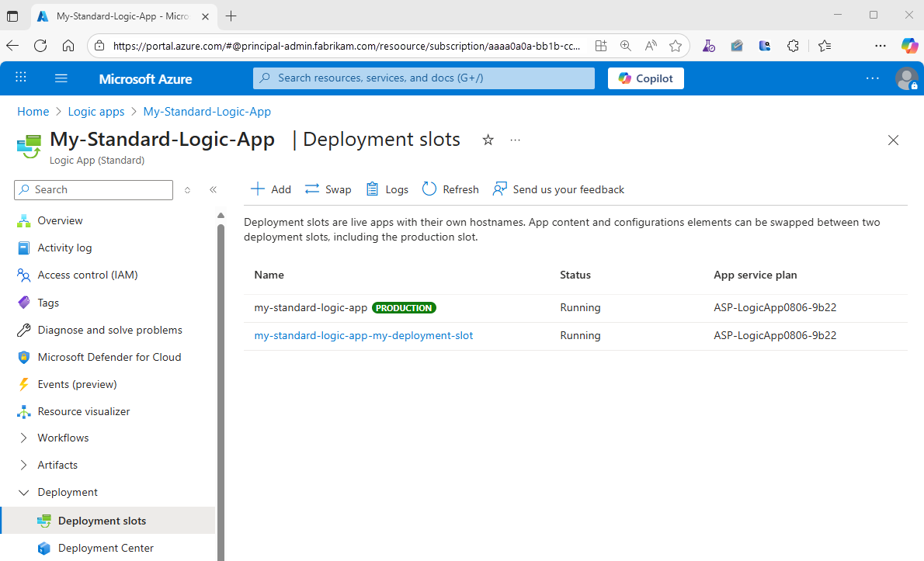The image size is (924, 561).
Task: Click the Activity log notebook icon
Action: (x=23, y=248)
